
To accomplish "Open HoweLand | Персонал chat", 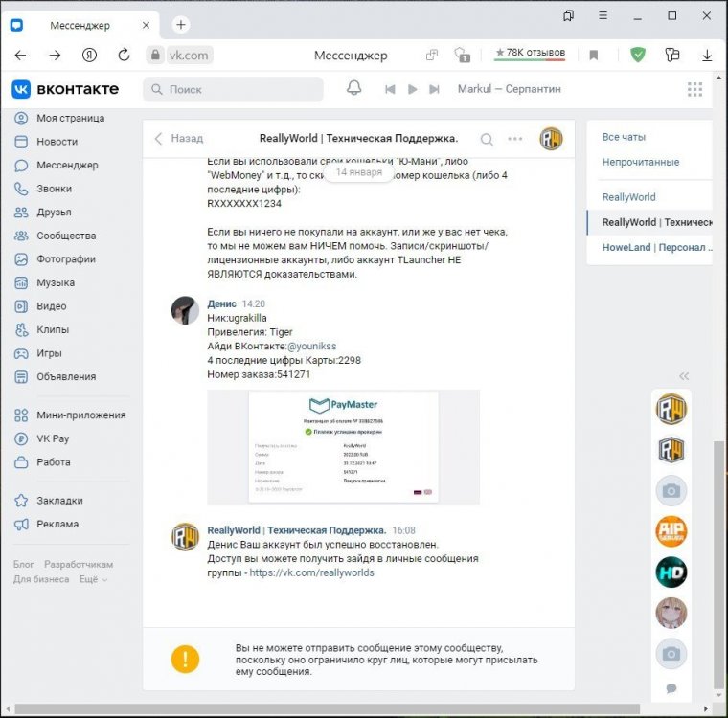I will 657,247.
